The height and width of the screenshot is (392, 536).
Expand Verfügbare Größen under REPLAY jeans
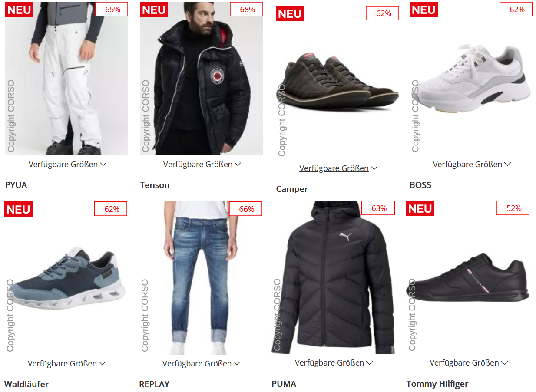click(201, 363)
